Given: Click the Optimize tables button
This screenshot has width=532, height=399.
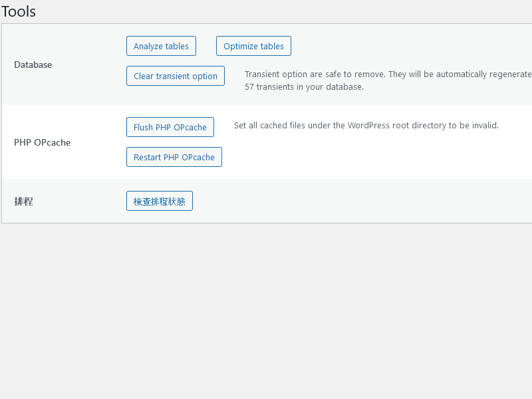Looking at the screenshot, I should (253, 46).
